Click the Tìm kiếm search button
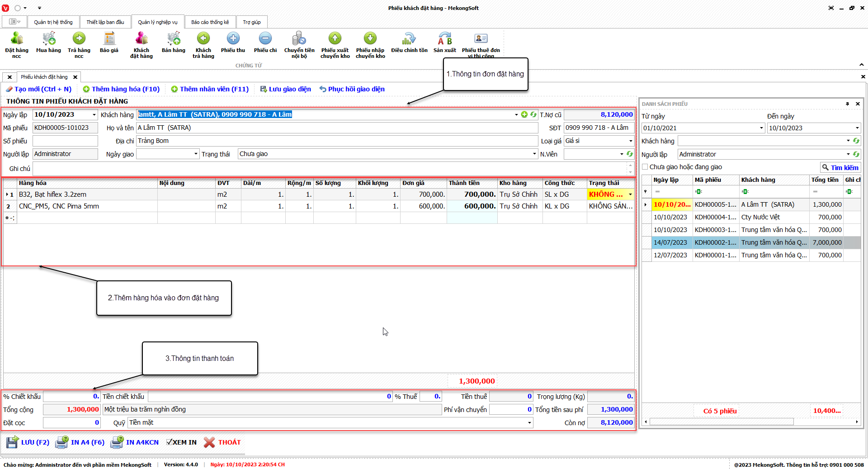Viewport: 868px width, 469px height. (x=840, y=168)
